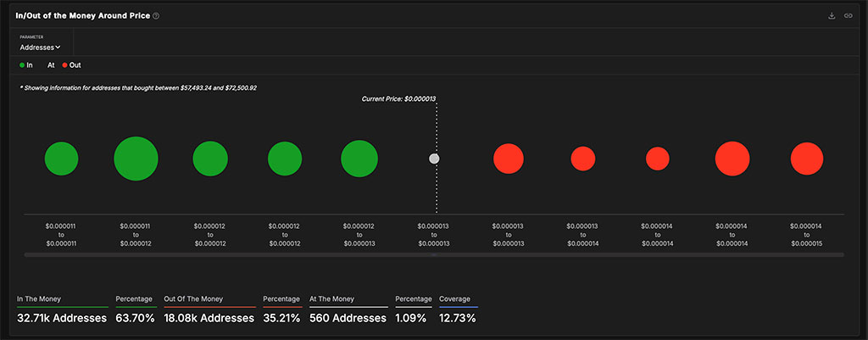Click axis label $0.000014 to $0.000015
The width and height of the screenshot is (868, 340).
click(806, 235)
